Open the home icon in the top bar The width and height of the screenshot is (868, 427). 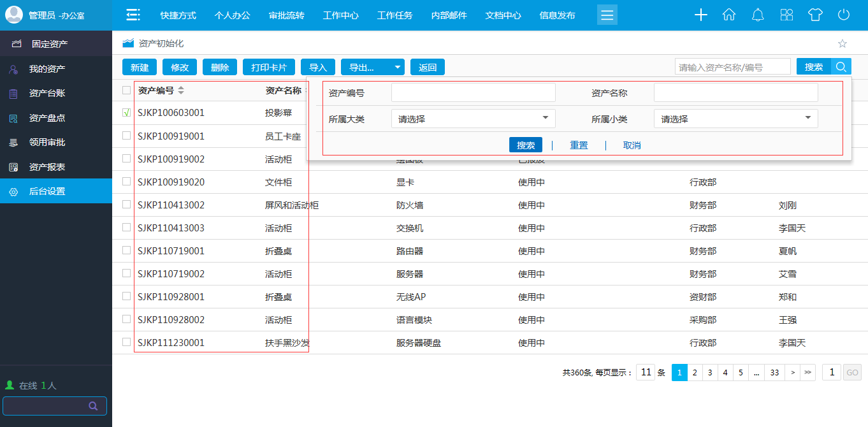[729, 14]
